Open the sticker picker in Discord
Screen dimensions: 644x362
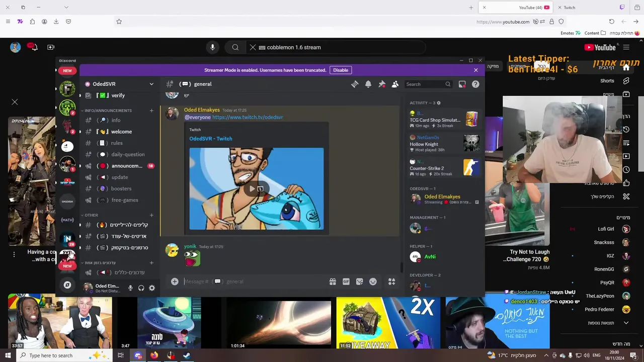coord(359,282)
